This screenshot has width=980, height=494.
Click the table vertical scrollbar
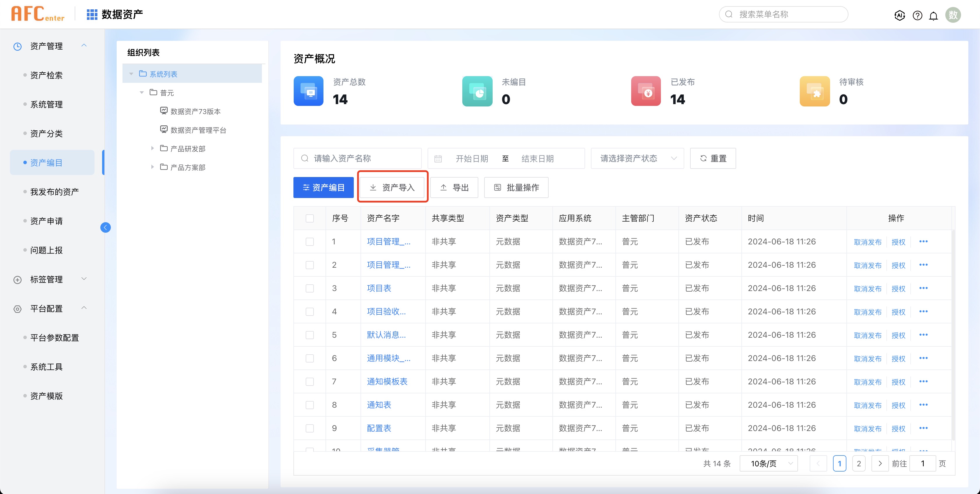pos(953,335)
